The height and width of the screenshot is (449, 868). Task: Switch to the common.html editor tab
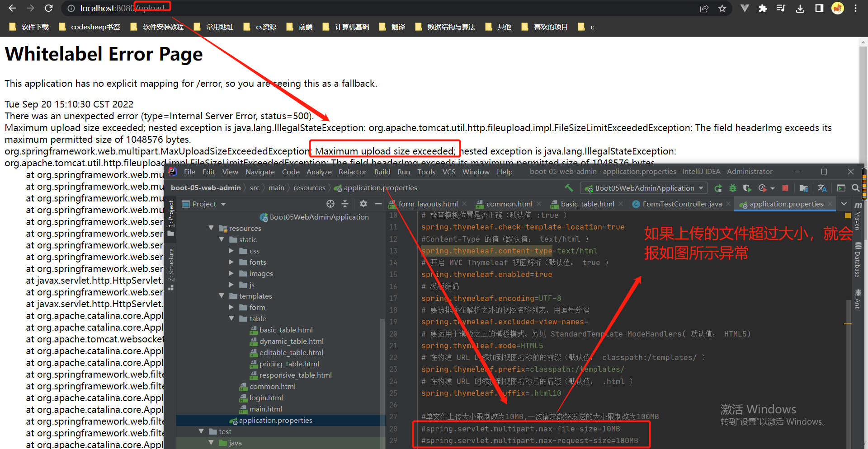point(509,204)
